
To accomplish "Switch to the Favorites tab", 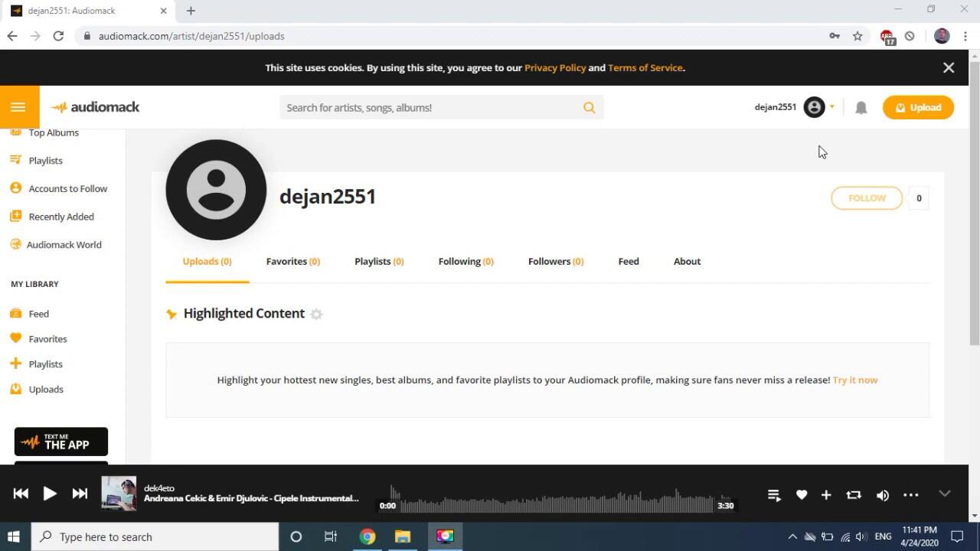I will [292, 262].
